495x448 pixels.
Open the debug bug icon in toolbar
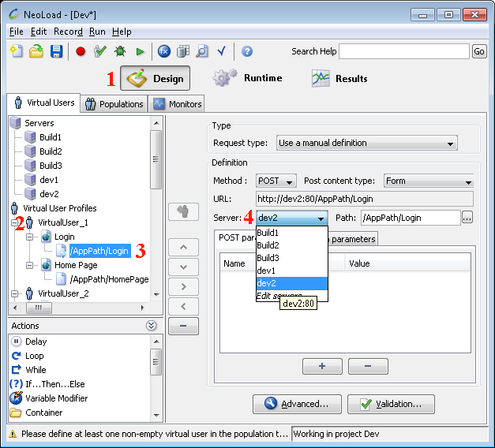[119, 51]
